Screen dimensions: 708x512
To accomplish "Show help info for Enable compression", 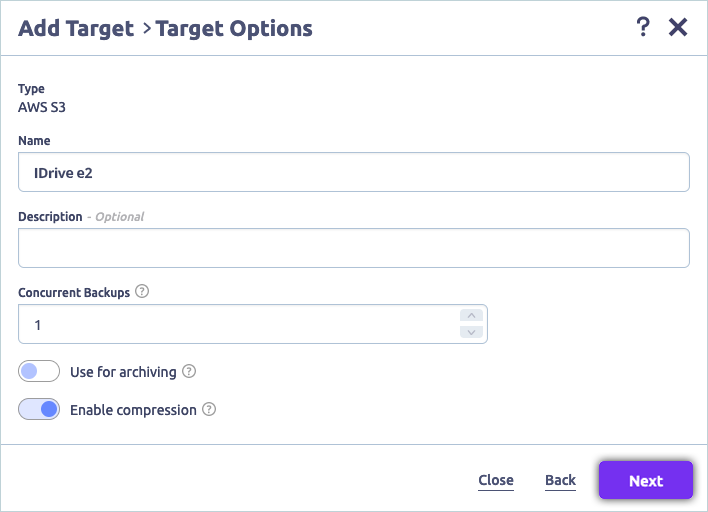I will coord(209,410).
